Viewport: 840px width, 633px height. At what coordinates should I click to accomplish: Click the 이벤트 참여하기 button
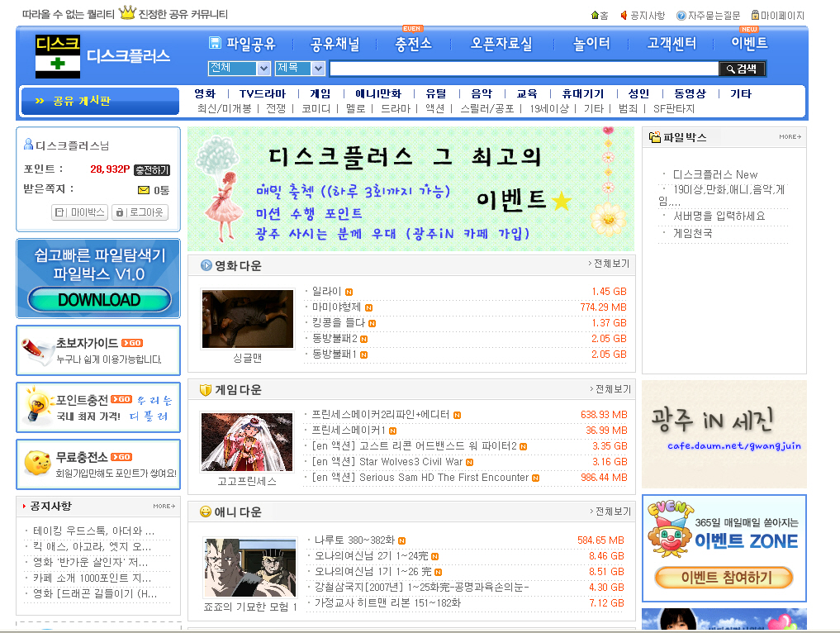click(x=724, y=578)
